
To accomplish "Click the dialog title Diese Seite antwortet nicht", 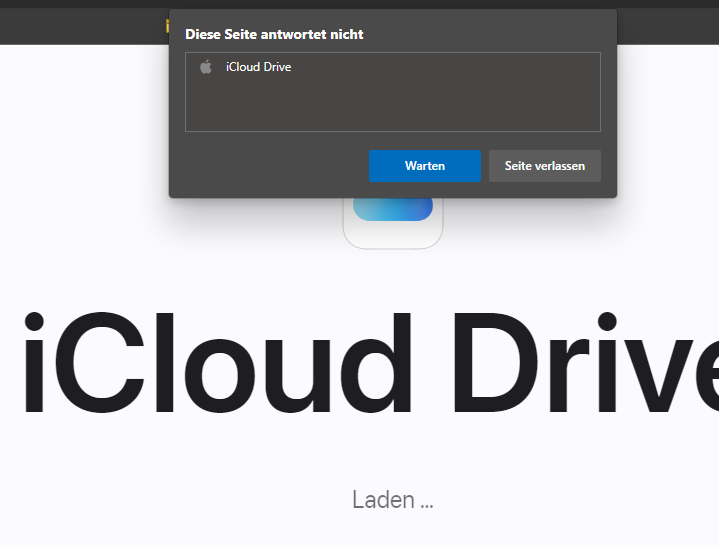I will [x=274, y=34].
